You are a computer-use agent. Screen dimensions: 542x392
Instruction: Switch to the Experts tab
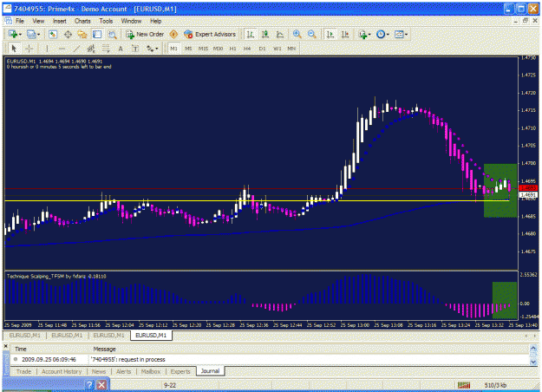tap(180, 371)
